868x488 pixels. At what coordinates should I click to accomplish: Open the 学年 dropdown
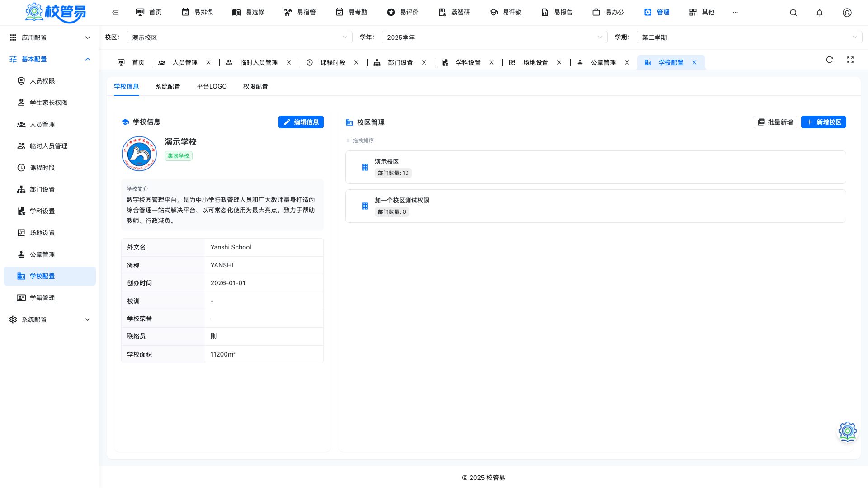[495, 38]
